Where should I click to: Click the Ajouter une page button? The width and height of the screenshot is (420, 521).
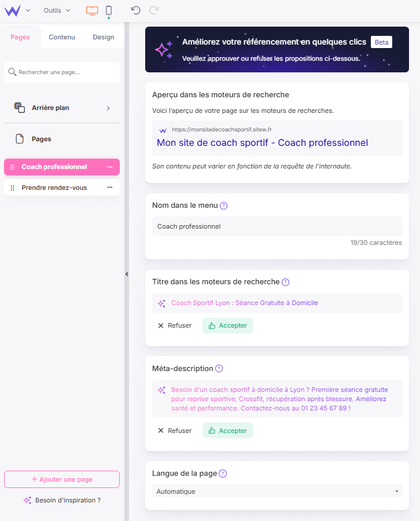click(x=61, y=479)
